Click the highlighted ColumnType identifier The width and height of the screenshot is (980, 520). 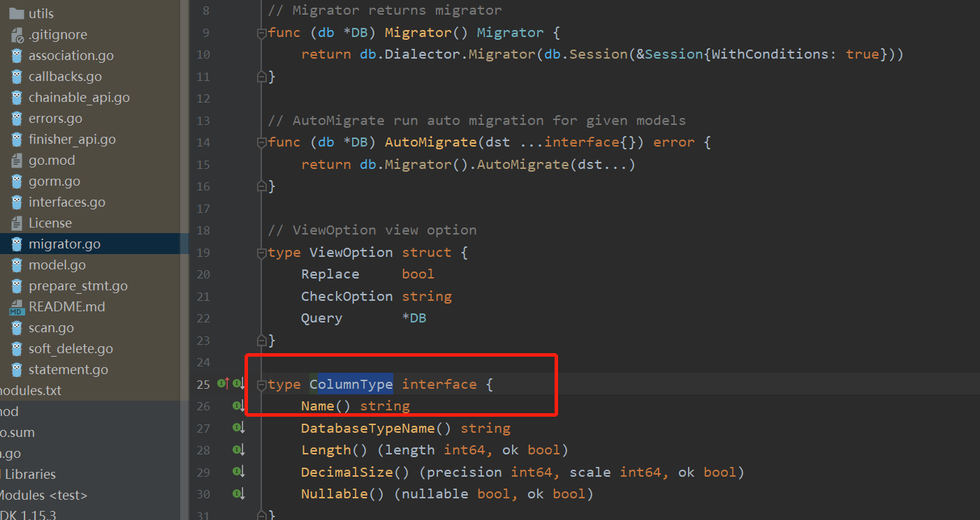point(350,383)
